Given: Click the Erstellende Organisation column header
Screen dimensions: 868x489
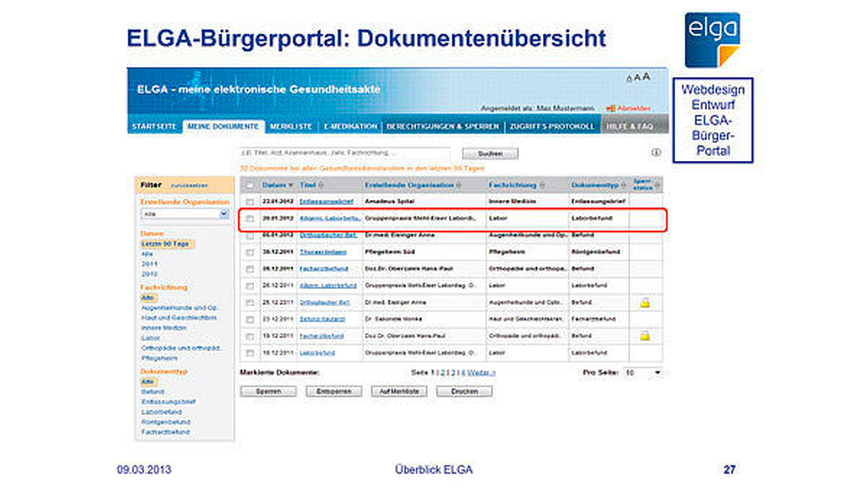Looking at the screenshot, I should coord(409,185).
